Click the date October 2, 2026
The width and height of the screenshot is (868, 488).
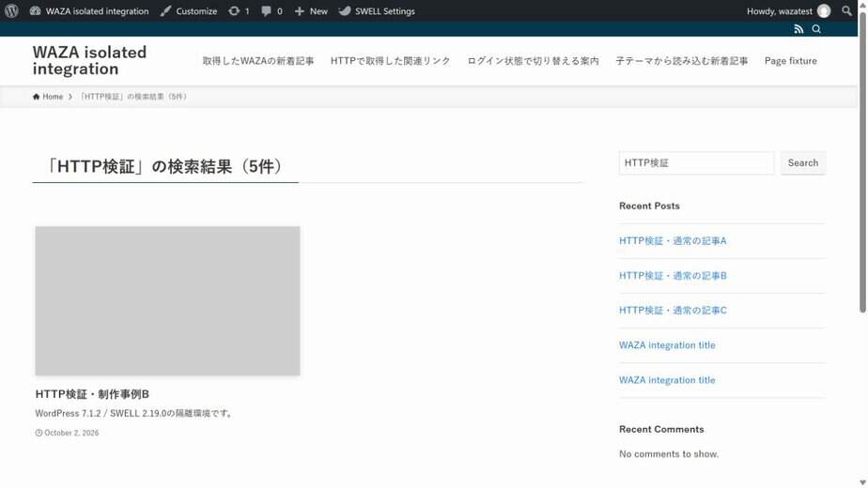(71, 433)
